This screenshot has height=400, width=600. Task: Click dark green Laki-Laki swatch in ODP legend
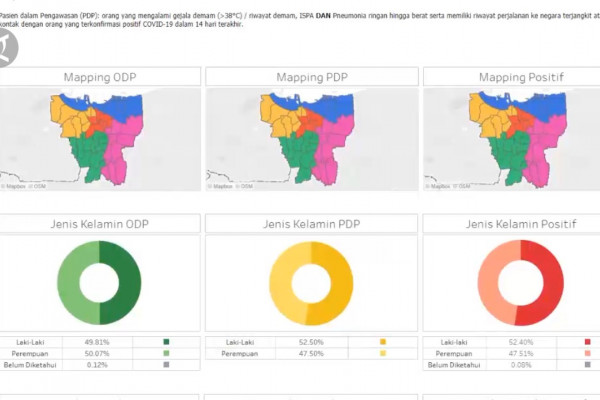pos(166,342)
